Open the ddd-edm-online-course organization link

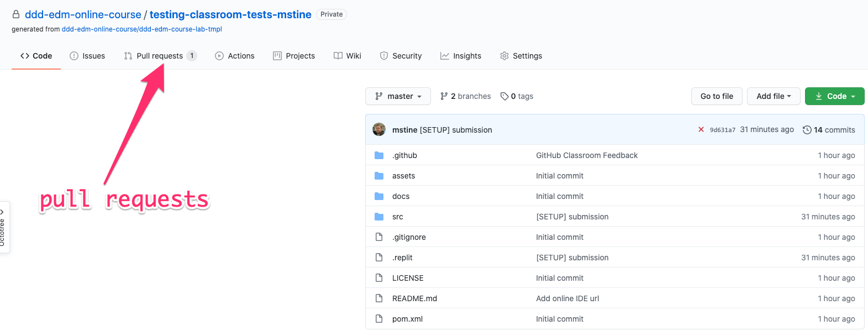[83, 14]
